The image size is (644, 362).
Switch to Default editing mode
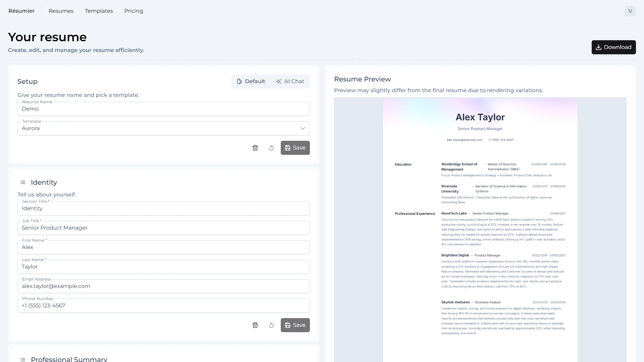(251, 81)
